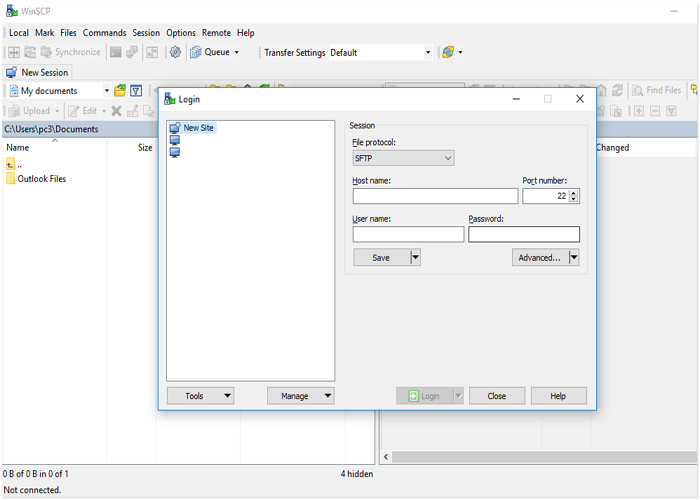The height and width of the screenshot is (500, 700).
Task: Click the User name input field
Action: click(x=408, y=234)
